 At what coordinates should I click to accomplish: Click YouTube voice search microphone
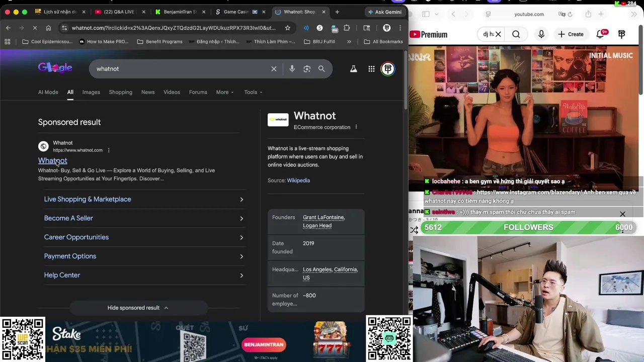click(541, 34)
